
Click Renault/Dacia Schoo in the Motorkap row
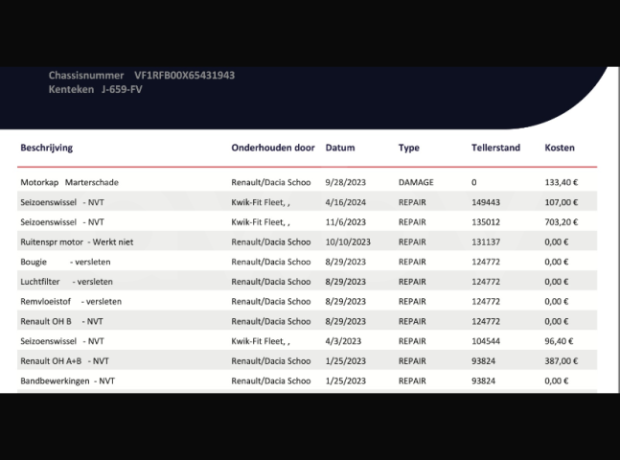pos(271,182)
